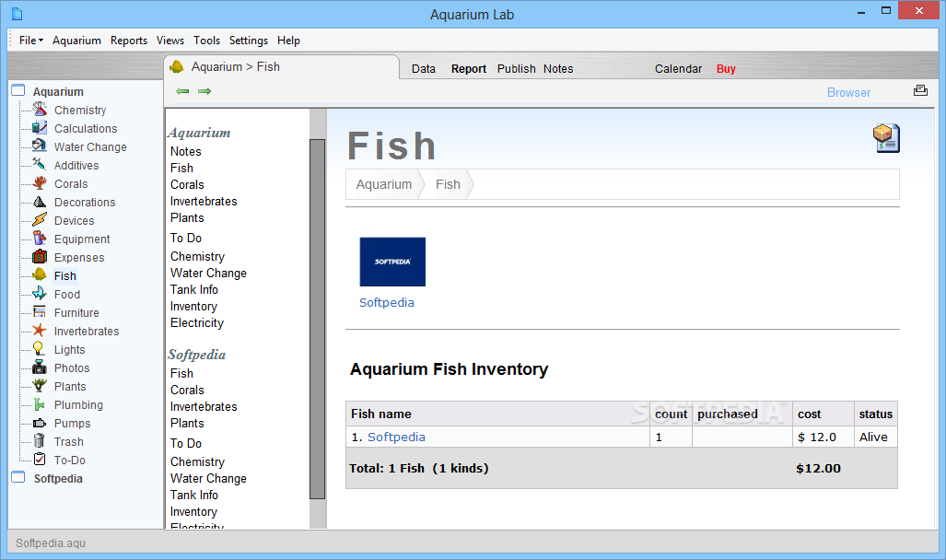Open the Views menu
Image resolution: width=946 pixels, height=560 pixels.
click(170, 41)
